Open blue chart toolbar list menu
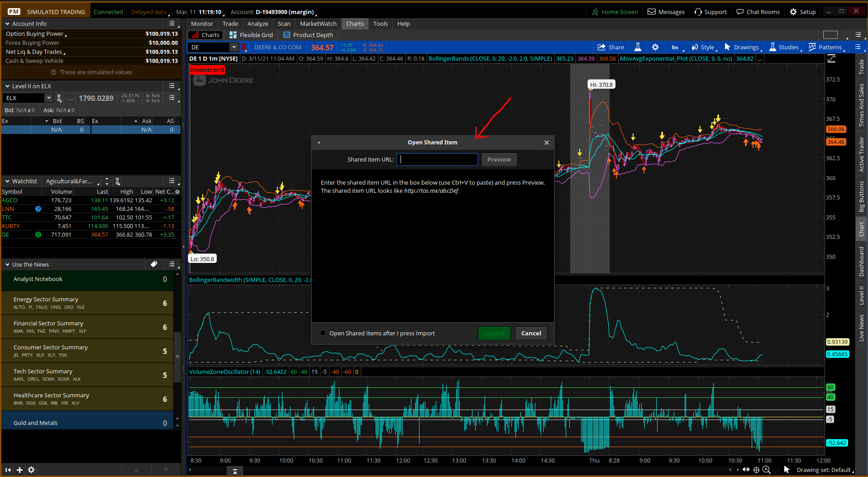This screenshot has width=868, height=477. (858, 47)
